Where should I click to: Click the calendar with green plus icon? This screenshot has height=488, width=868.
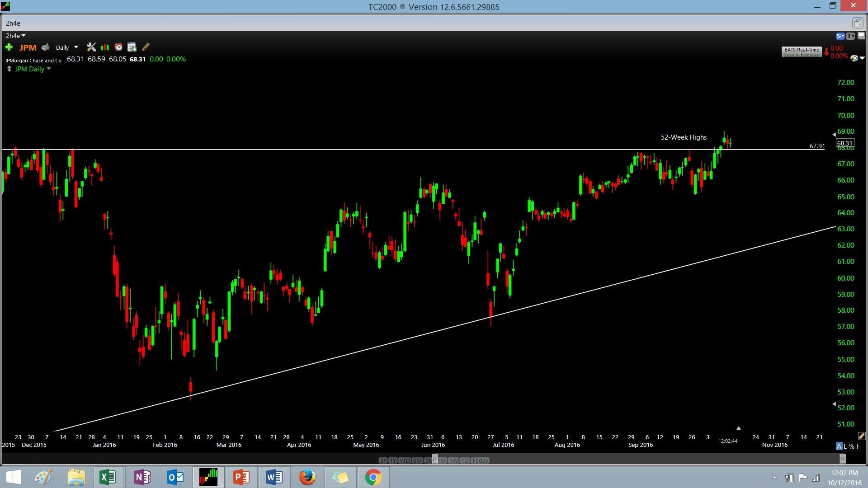(x=132, y=47)
